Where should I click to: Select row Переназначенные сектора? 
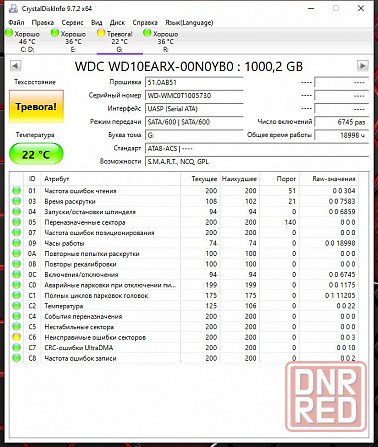point(184,222)
